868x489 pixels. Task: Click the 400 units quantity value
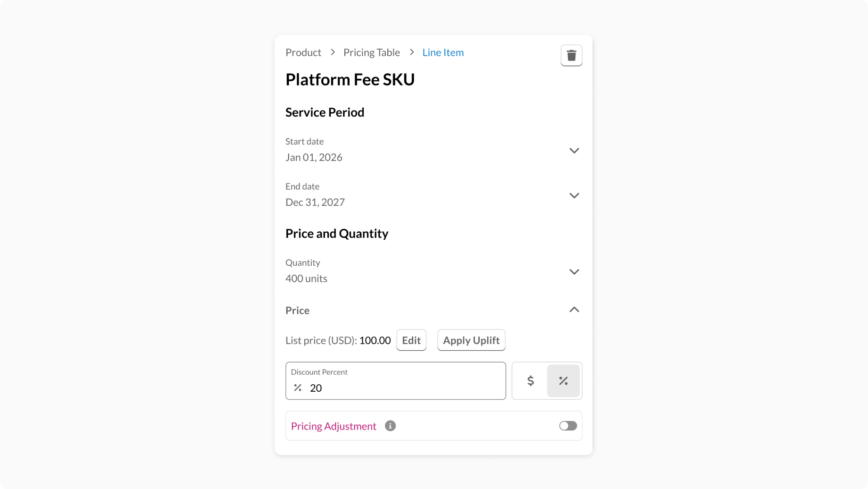(306, 278)
